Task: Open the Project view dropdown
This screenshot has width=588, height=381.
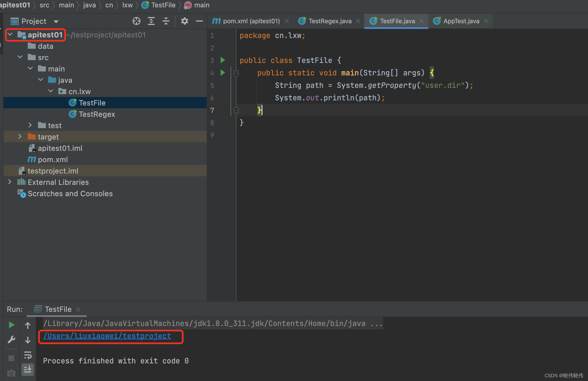Action: click(56, 22)
